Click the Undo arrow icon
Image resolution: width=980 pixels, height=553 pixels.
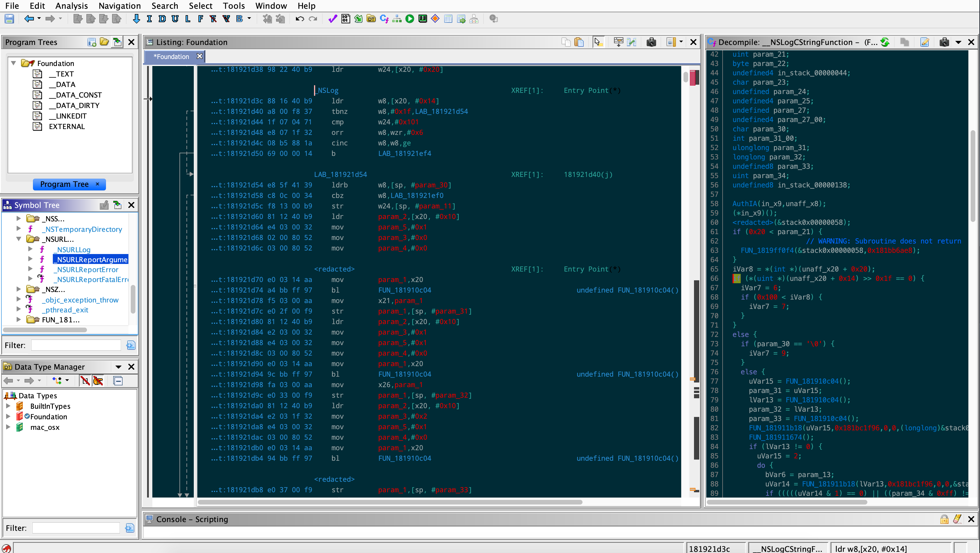tap(299, 19)
